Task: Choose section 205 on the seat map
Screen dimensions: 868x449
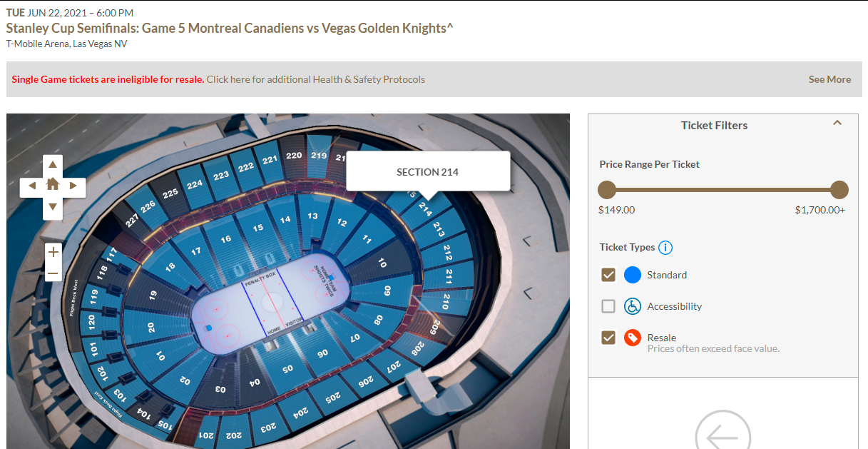Action: click(x=332, y=397)
